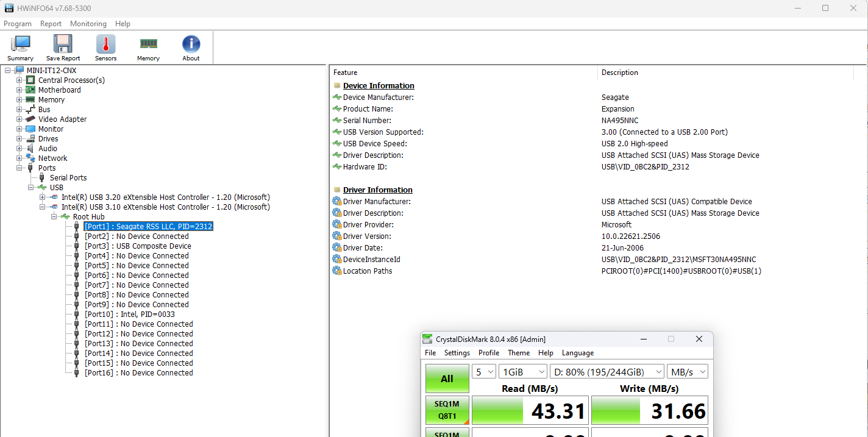This screenshot has width=868, height=437.
Task: Open CrystalDiskMark Settings menu
Action: tap(457, 353)
